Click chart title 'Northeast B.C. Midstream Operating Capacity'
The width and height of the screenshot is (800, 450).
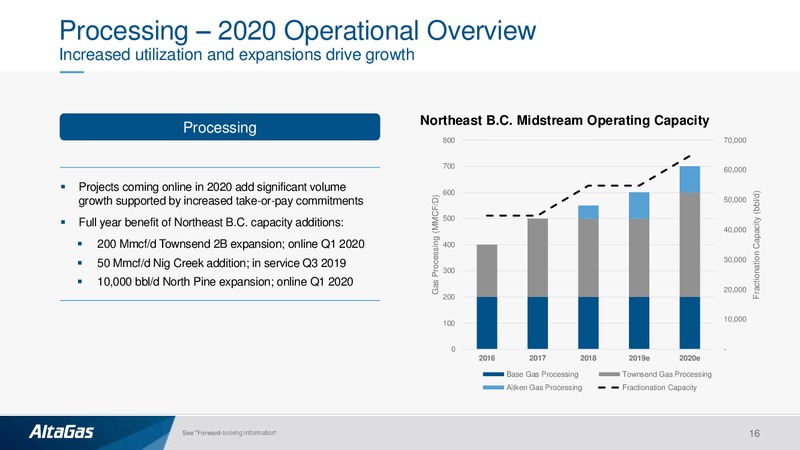(564, 120)
